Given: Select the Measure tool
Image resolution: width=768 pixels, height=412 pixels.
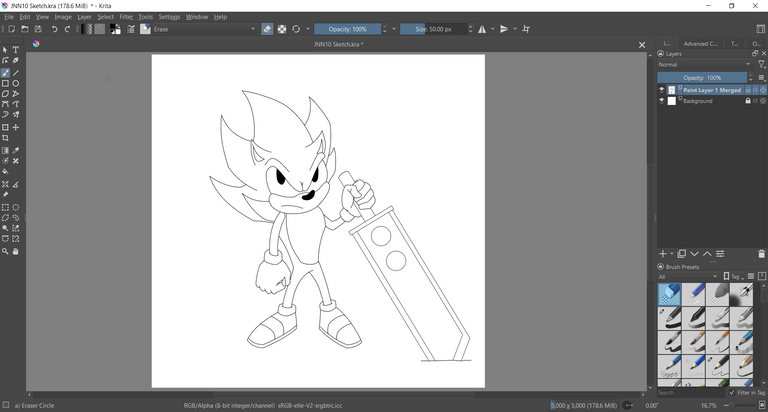Looking at the screenshot, I should tap(16, 184).
